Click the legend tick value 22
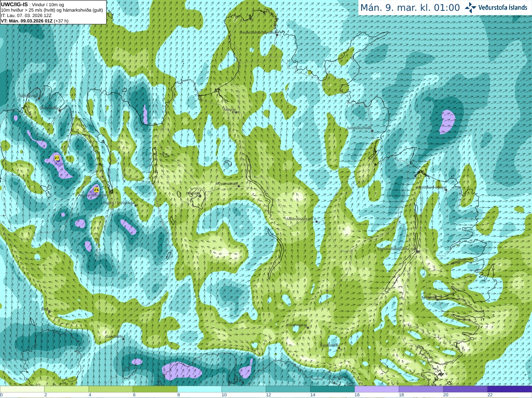Image resolution: width=532 pixels, height=398 pixels. coord(490,395)
